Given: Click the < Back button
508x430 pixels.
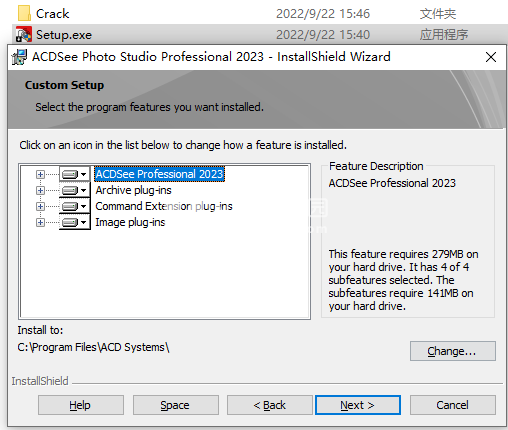Looking at the screenshot, I should (270, 405).
